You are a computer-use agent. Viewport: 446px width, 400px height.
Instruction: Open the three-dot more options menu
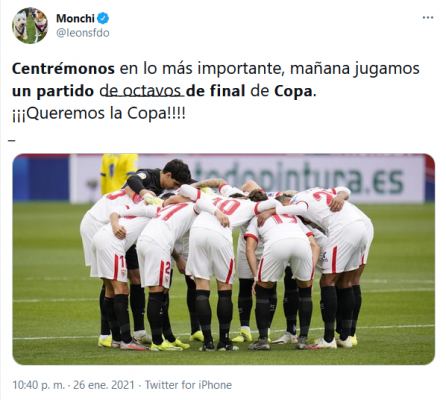point(428,17)
